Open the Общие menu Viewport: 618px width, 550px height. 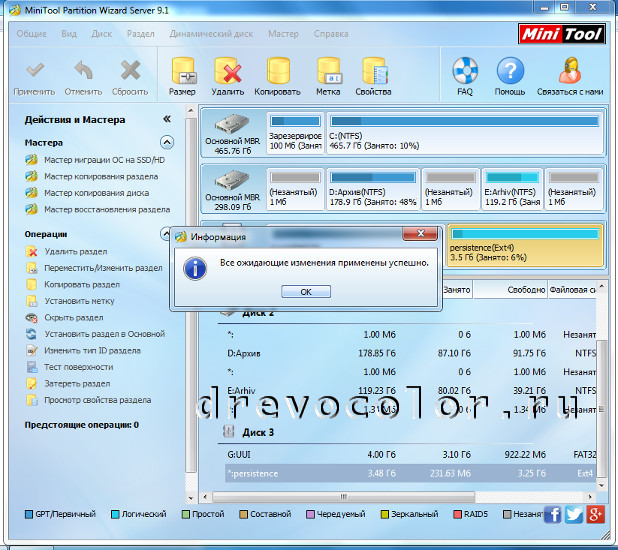click(x=32, y=34)
